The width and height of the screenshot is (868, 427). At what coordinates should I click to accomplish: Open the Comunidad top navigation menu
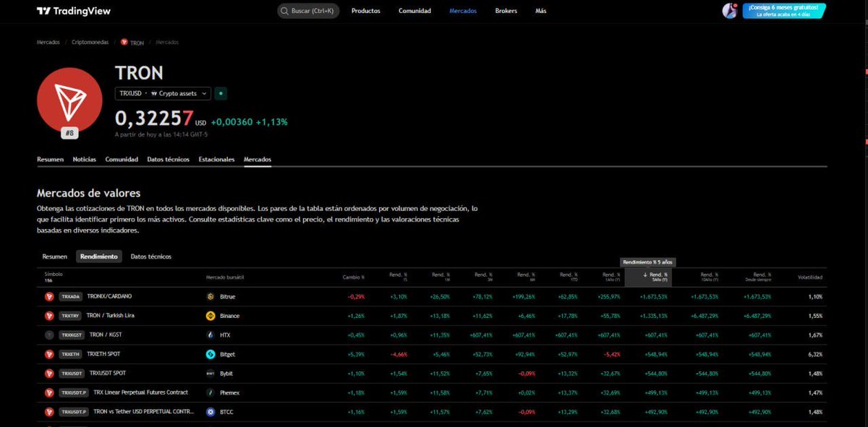click(414, 11)
